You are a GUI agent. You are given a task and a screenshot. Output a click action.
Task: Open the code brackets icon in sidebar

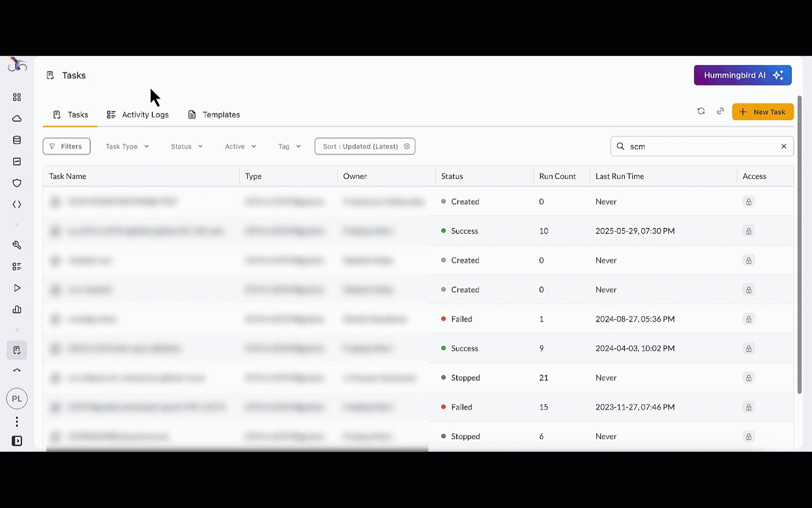click(x=17, y=205)
